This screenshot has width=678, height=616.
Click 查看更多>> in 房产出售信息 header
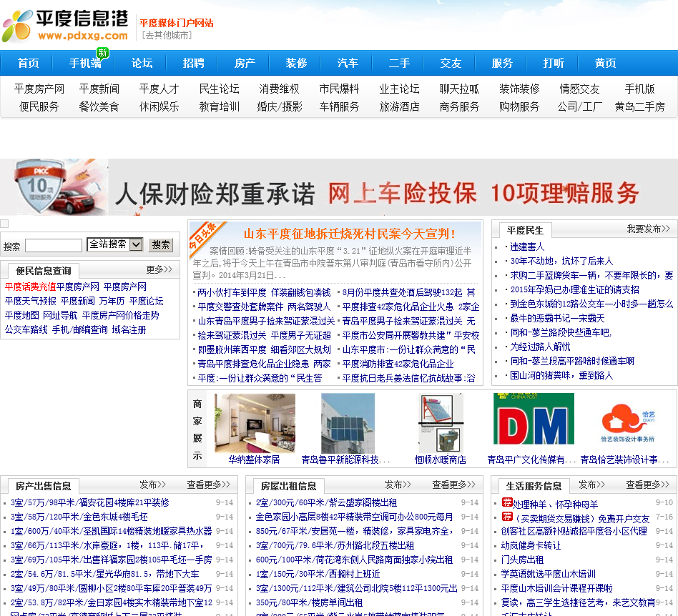[208, 485]
